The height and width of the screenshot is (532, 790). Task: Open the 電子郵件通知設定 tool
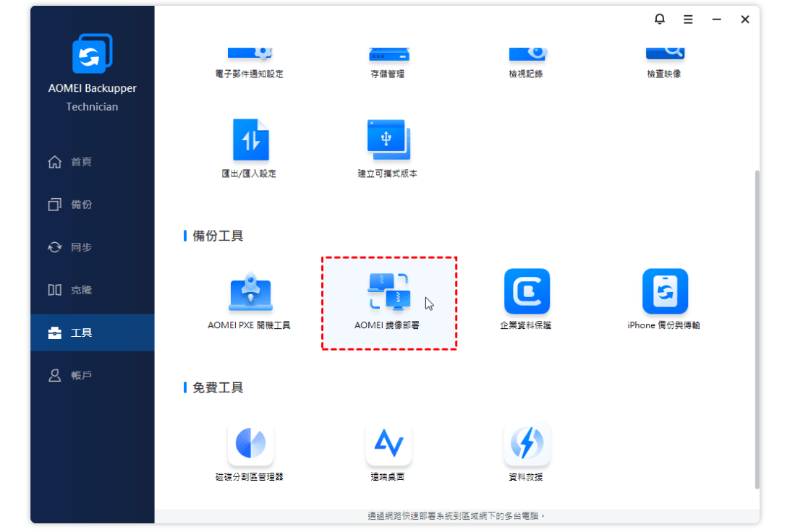point(250,63)
